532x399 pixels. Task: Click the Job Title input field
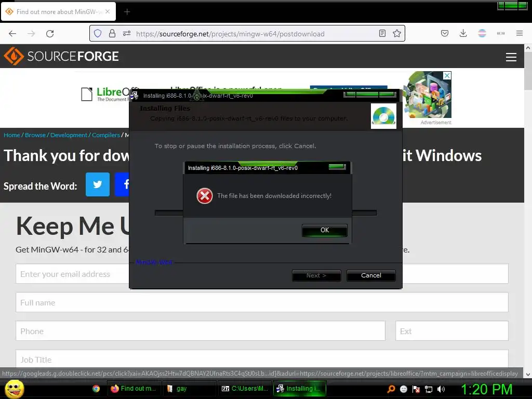262,358
